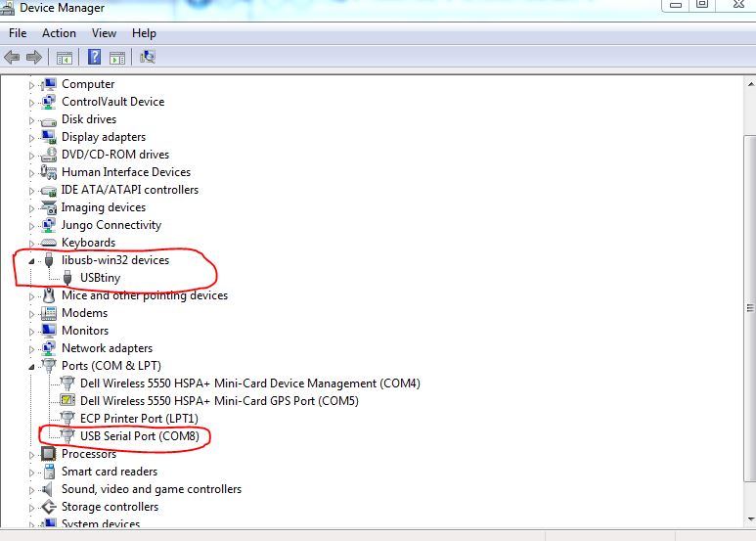The height and width of the screenshot is (541, 756).
Task: Select USB Serial Port (COM8) entry
Action: click(139, 436)
